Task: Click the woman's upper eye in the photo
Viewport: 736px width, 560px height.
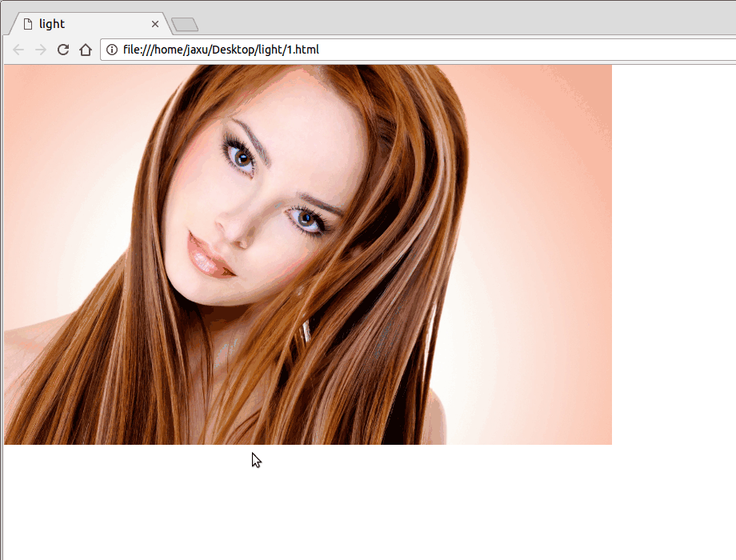Action: tap(239, 156)
